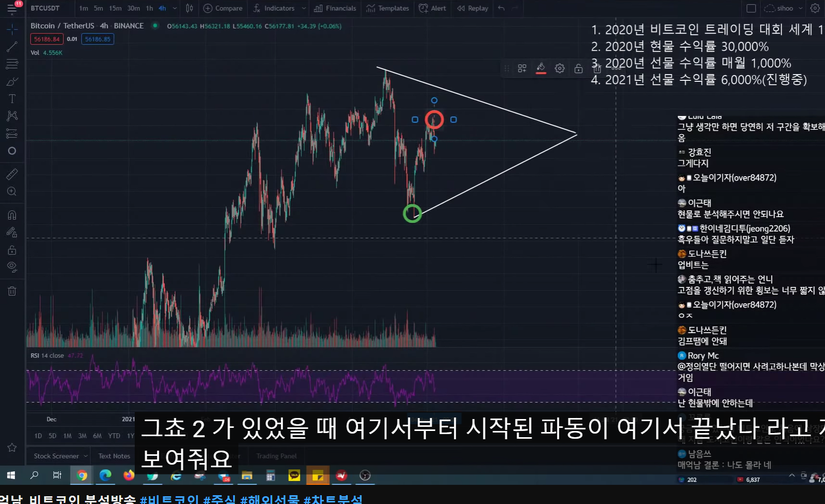Select the ruler measure tool
This screenshot has width=825, height=504.
point(12,174)
